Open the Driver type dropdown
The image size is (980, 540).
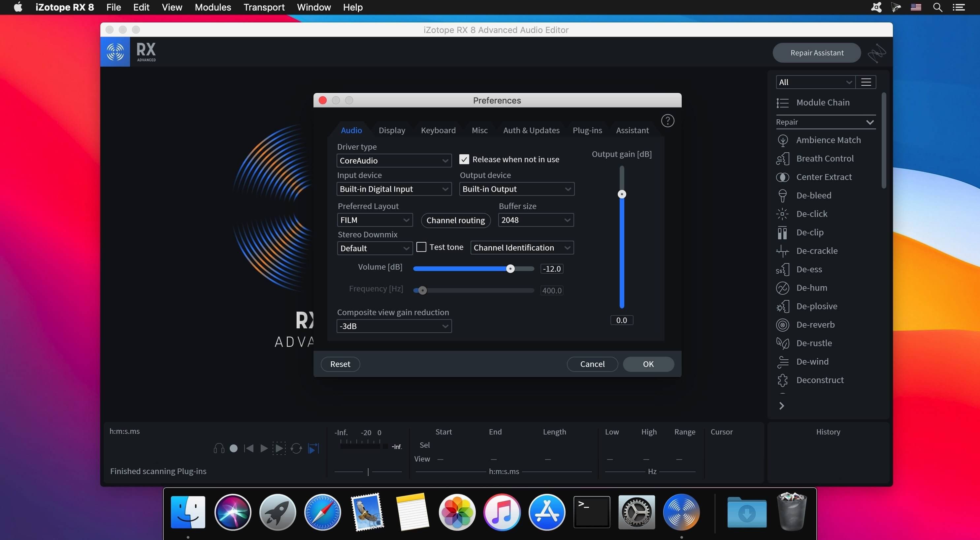[x=394, y=160]
